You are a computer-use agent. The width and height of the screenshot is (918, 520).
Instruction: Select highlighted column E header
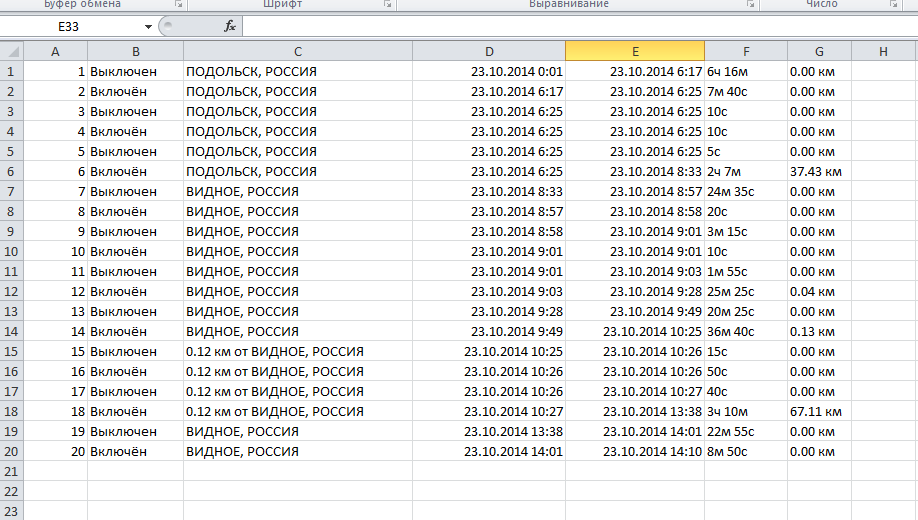coord(635,52)
